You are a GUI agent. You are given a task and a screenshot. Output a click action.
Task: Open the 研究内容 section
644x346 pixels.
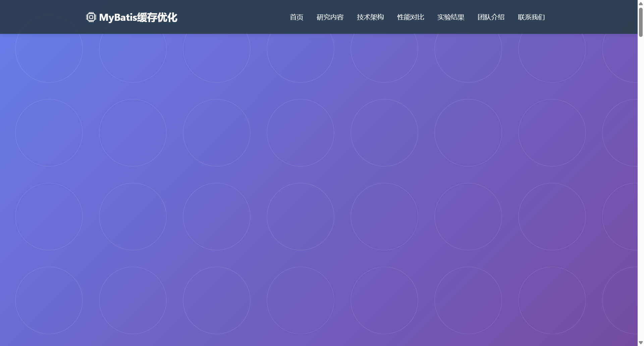330,17
